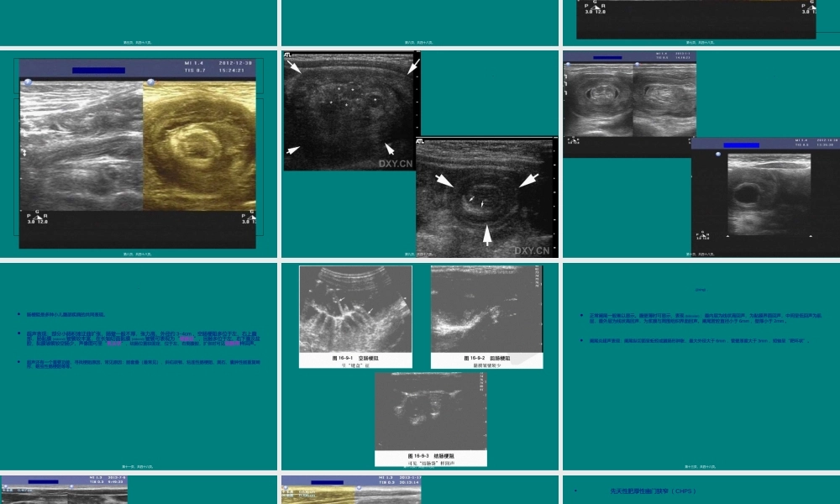The width and height of the screenshot is (840, 504).
Task: Click the upward white arrow below the ring lesion
Action: 488,234
